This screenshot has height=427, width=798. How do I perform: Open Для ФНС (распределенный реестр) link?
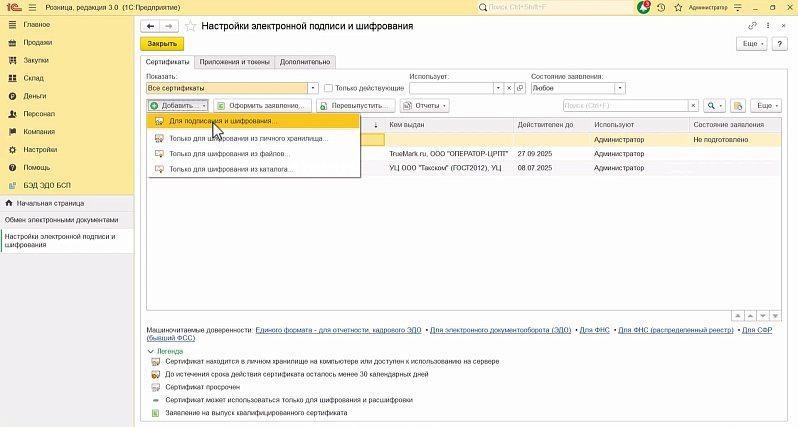tap(676, 330)
